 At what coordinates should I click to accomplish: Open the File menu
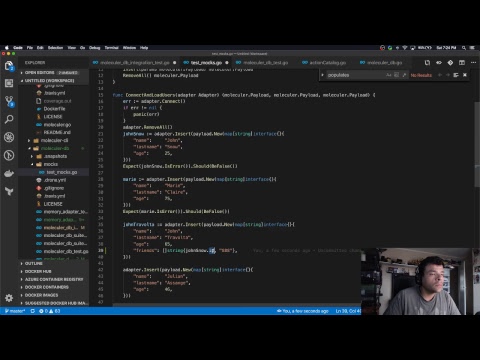[30, 48]
